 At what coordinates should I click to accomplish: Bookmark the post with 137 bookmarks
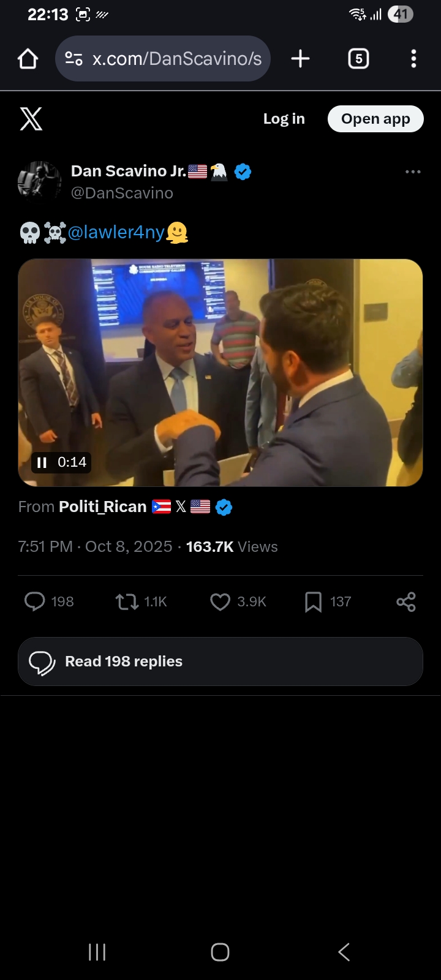coord(313,601)
